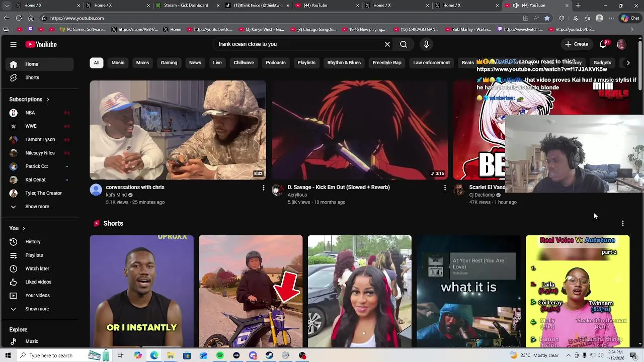This screenshot has height=362, width=644.
Task: Open conversations with chris video thumbnail
Action: 178,130
